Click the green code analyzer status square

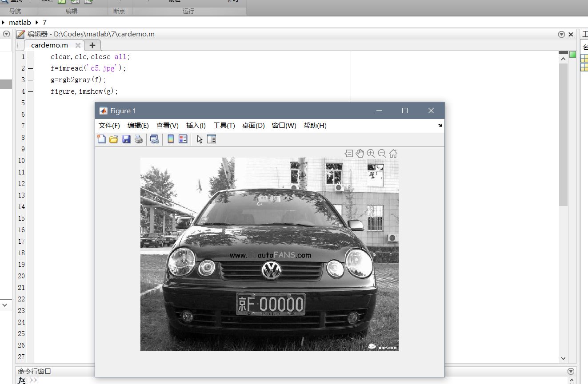pyautogui.click(x=572, y=55)
